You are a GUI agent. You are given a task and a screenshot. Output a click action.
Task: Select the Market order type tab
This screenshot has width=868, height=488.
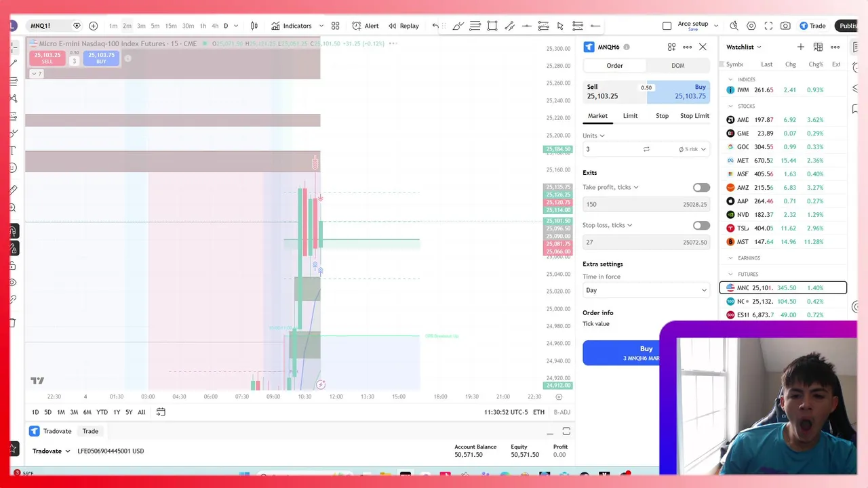[597, 116]
